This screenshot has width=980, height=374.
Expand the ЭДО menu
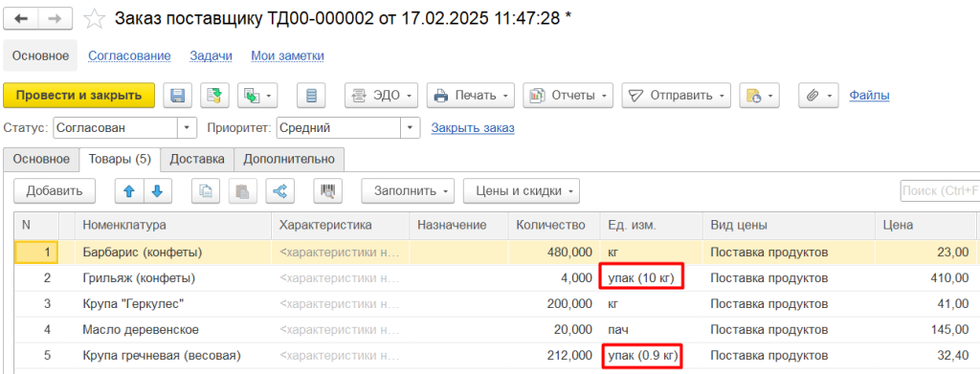pyautogui.click(x=381, y=96)
